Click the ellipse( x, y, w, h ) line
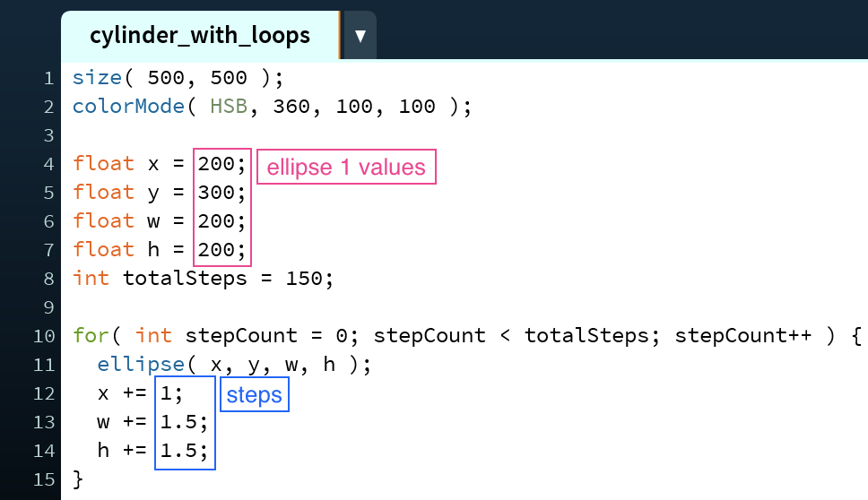The image size is (868, 500). tap(234, 365)
